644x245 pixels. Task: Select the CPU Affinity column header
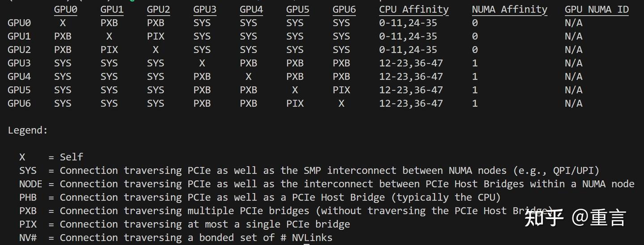coord(414,9)
